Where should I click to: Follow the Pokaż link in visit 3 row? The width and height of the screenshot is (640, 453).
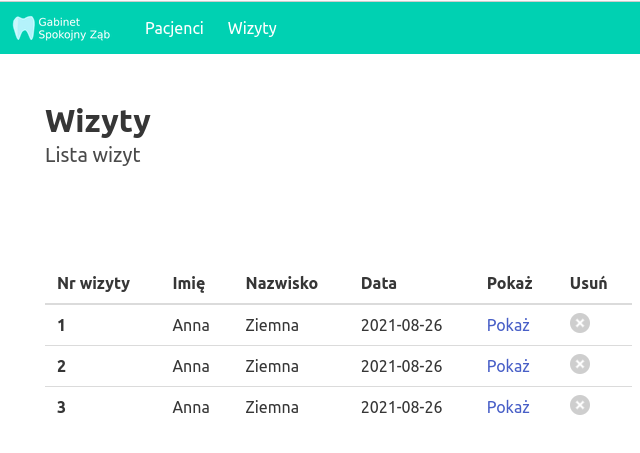pyautogui.click(x=508, y=407)
